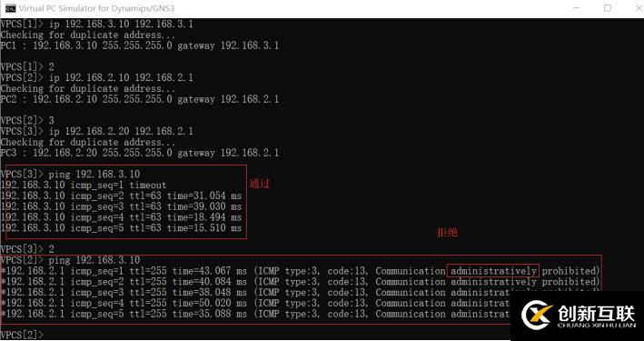Click the console icon in title bar
This screenshot has width=644, height=341.
coord(10,8)
